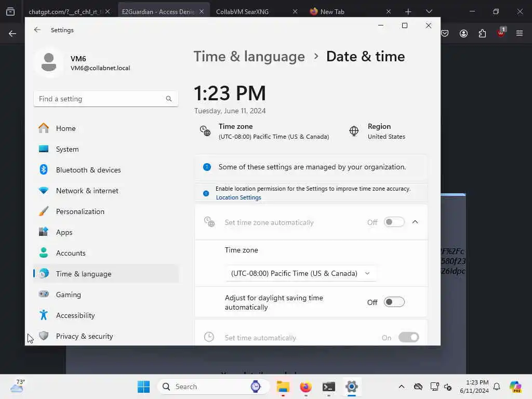Click the time zone clock-globe icon

(205, 131)
